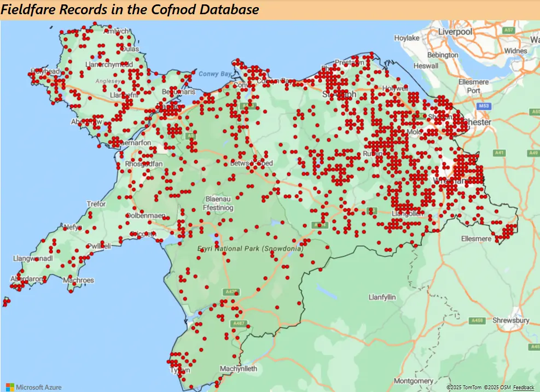Viewport: 540px width, 392px height.
Task: Click the A458 road shield
Action: point(477,320)
